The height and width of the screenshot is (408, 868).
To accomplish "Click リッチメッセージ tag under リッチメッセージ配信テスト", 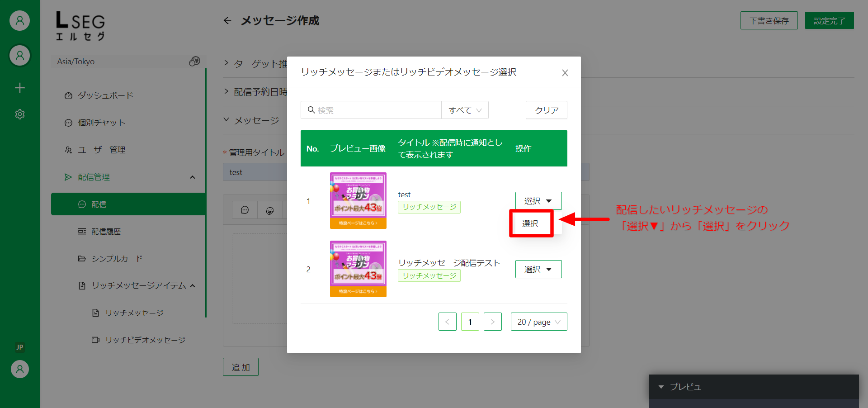I will (x=429, y=275).
